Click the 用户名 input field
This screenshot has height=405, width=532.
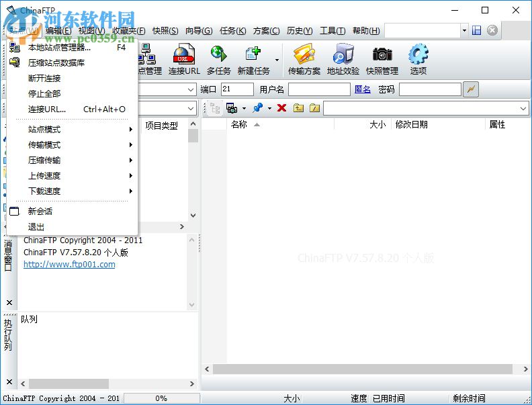[x=319, y=89]
